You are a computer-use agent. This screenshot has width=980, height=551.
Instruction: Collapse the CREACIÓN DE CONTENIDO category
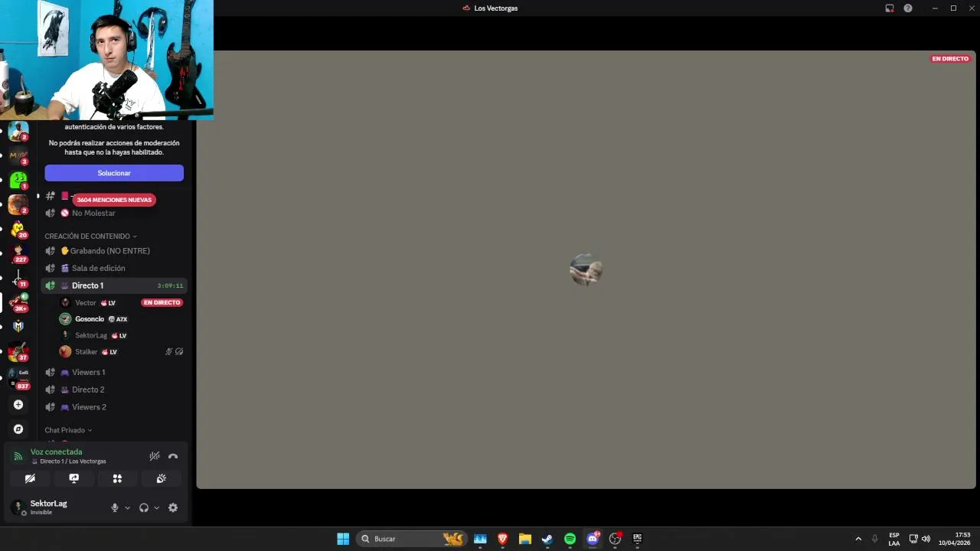pyautogui.click(x=90, y=236)
